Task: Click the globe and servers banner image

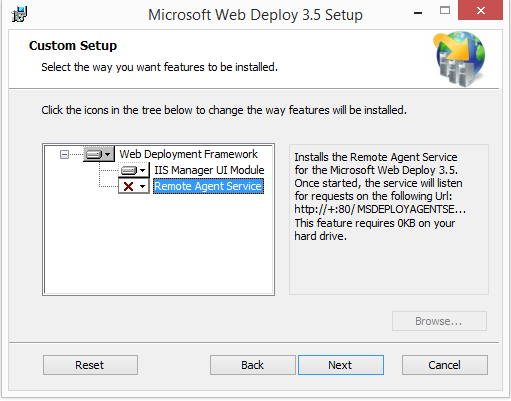Action: 459,58
